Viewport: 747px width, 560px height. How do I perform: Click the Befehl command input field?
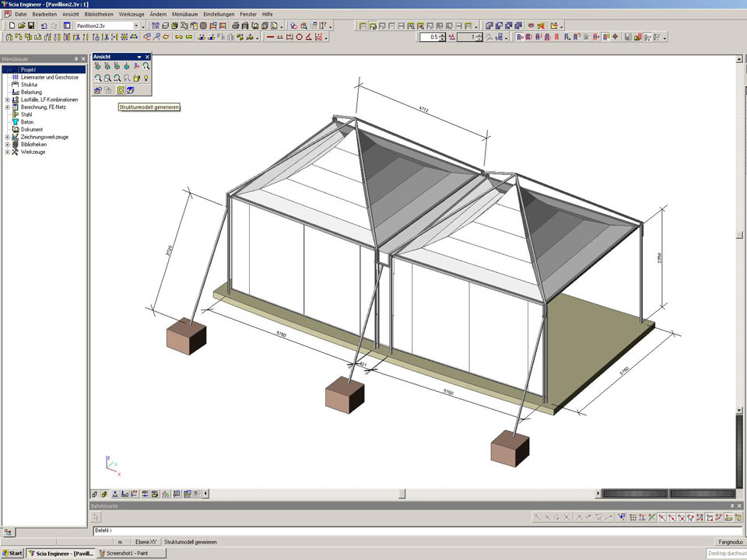pos(389,530)
